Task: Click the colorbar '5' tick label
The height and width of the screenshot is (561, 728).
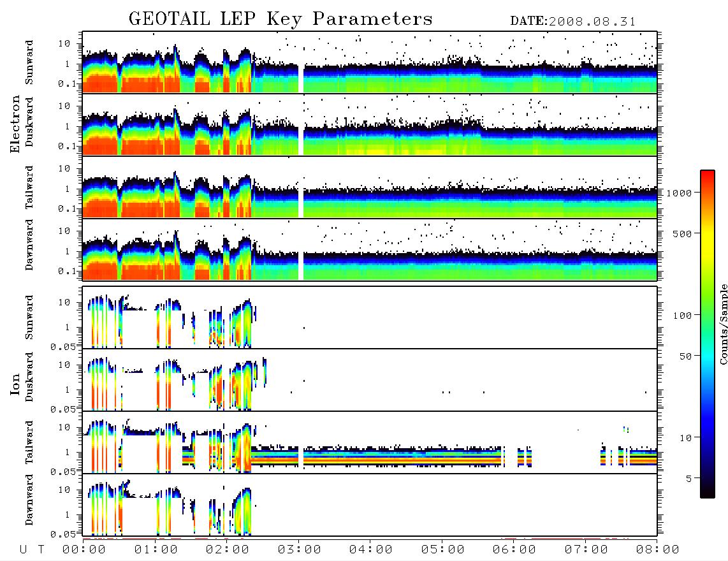Action: point(689,479)
